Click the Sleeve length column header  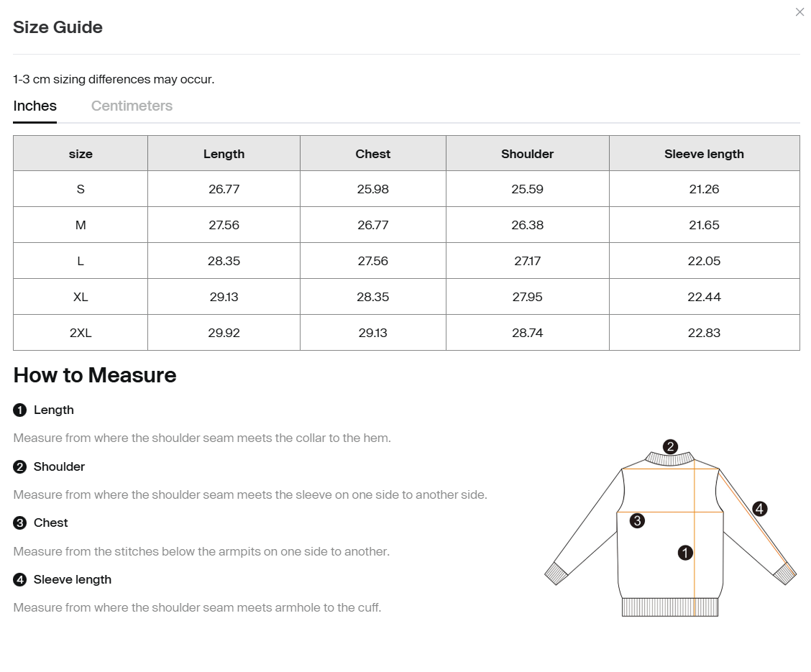coord(704,153)
